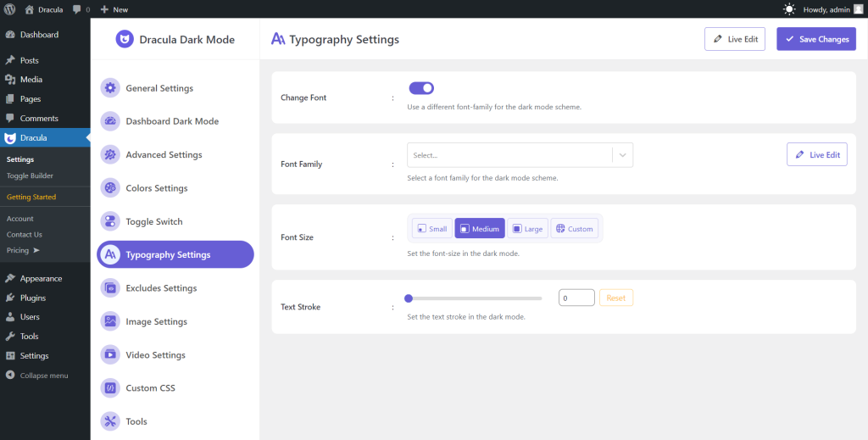Select the Colors Settings palette icon
The height and width of the screenshot is (440, 868).
tap(110, 188)
